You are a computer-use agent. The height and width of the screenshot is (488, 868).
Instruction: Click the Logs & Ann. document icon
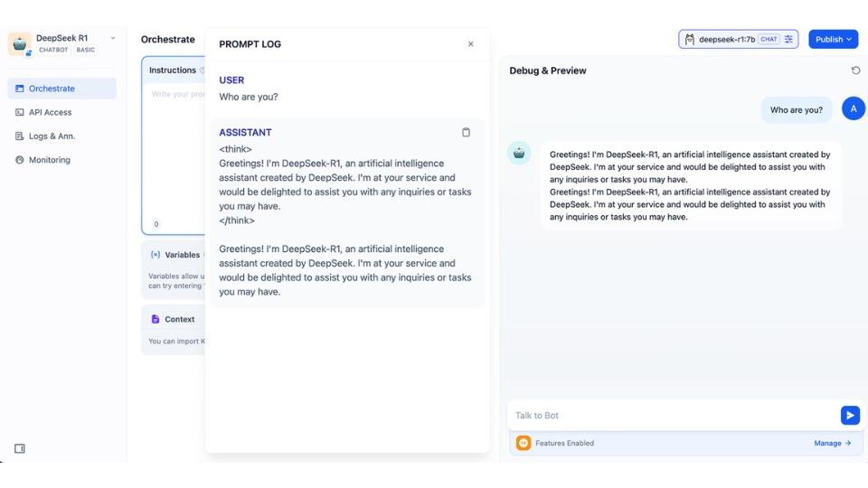[19, 136]
